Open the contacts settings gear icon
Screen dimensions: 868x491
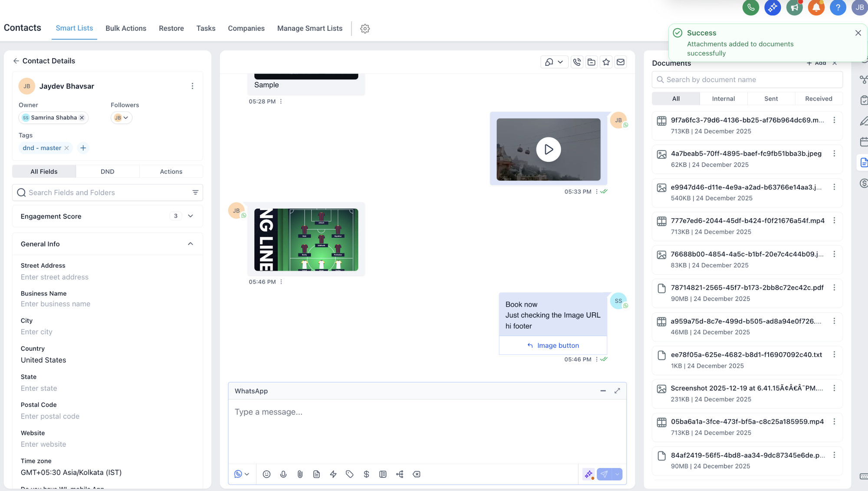tap(365, 29)
